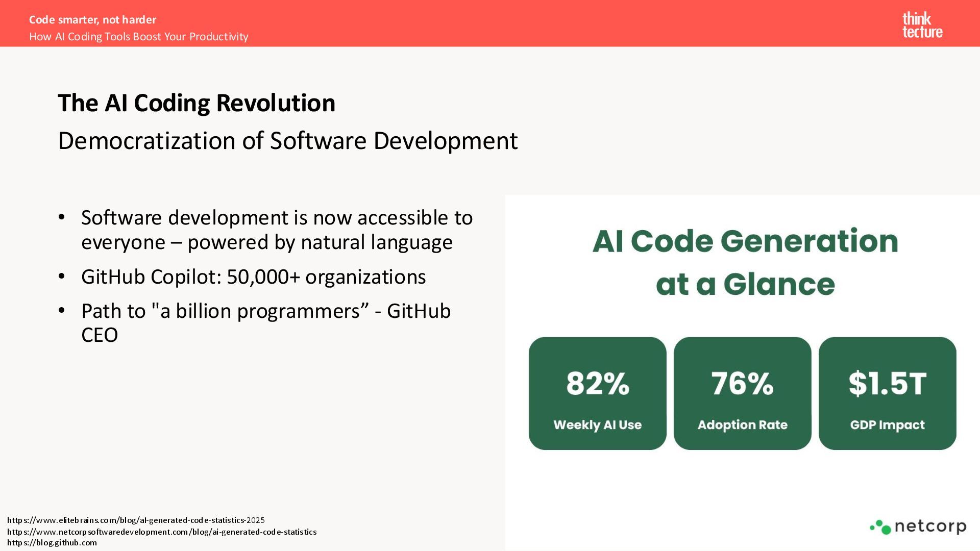The image size is (980, 551).
Task: Click the 'Code smarter, not harder' header text
Action: tap(92, 20)
